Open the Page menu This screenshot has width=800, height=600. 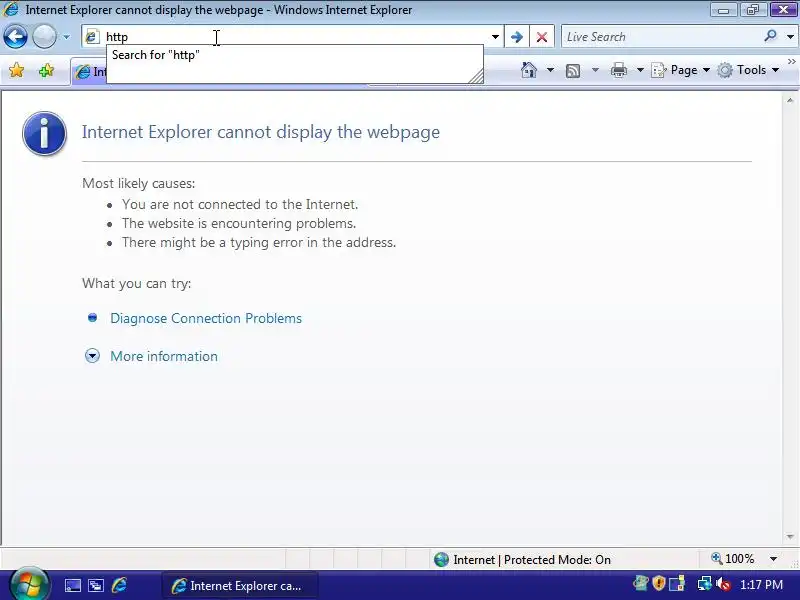pyautogui.click(x=681, y=70)
